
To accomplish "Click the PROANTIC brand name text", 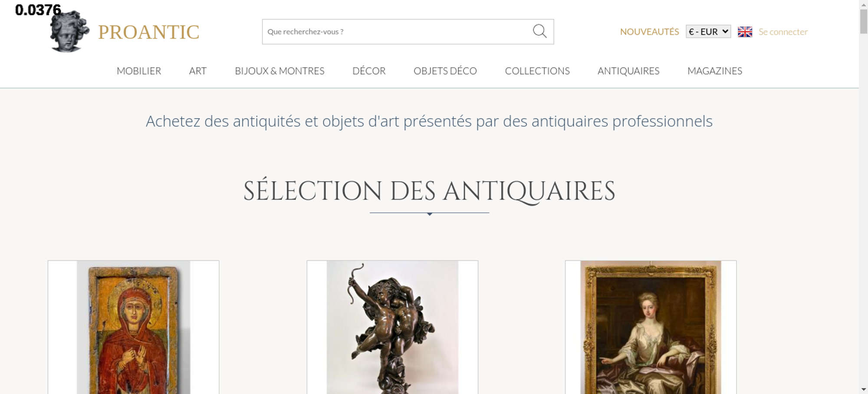I will click(148, 32).
